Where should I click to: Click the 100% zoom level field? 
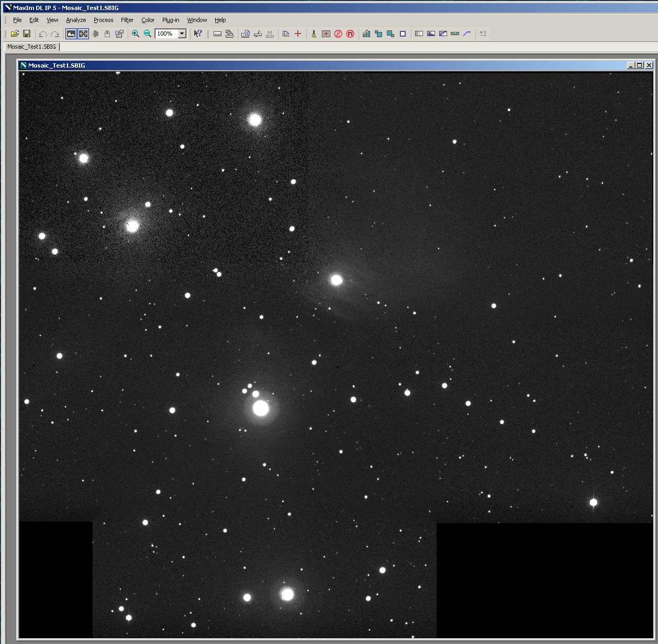[x=166, y=34]
